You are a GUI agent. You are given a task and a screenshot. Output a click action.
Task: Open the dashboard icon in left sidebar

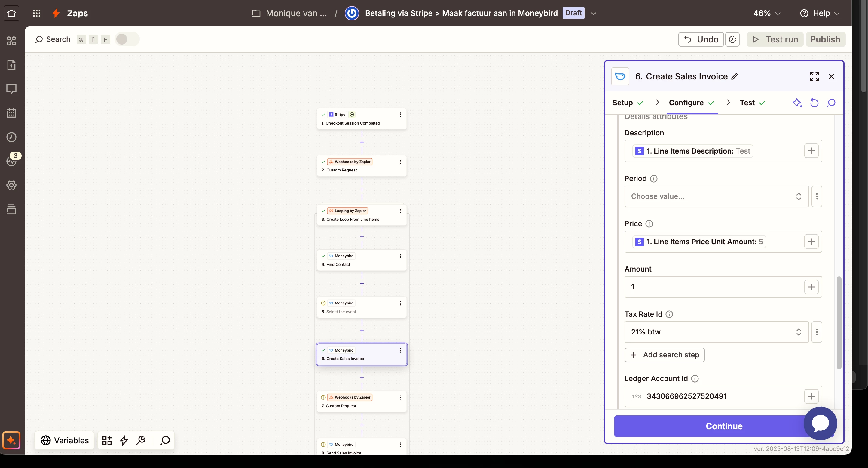11,41
